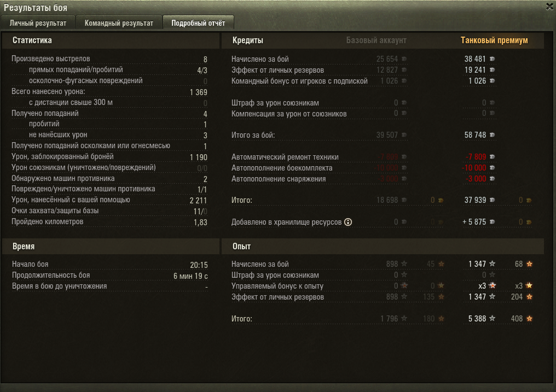The height and width of the screenshot is (392, 556).
Task: Select Танковый премиум column header
Action: 494,40
